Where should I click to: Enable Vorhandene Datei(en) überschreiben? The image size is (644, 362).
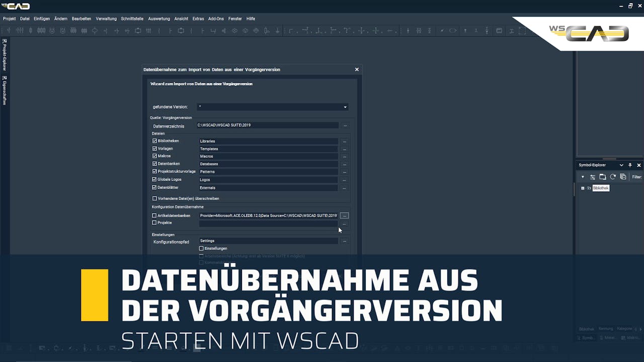click(x=155, y=199)
